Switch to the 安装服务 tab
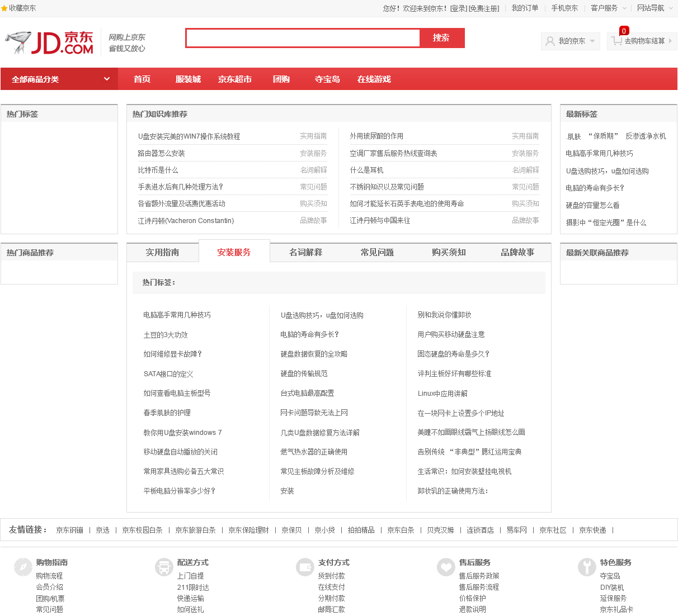The image size is (678, 616). pos(234,252)
